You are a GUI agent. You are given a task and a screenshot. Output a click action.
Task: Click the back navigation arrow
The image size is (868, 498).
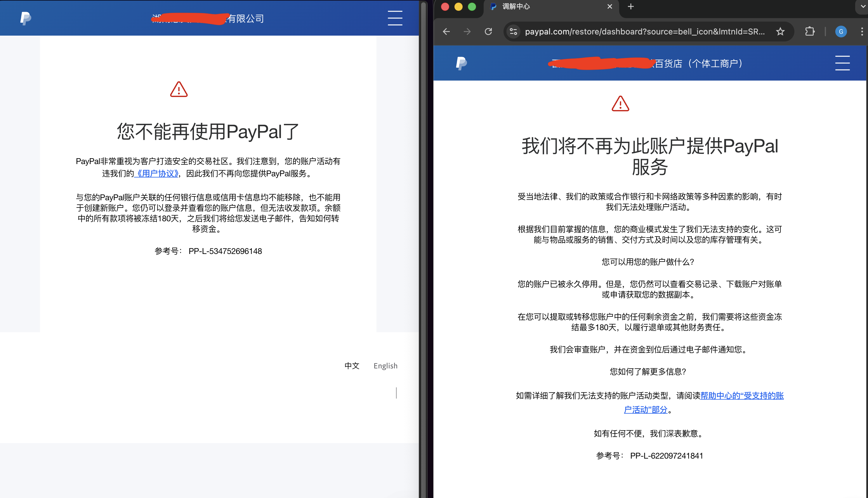[x=446, y=32]
